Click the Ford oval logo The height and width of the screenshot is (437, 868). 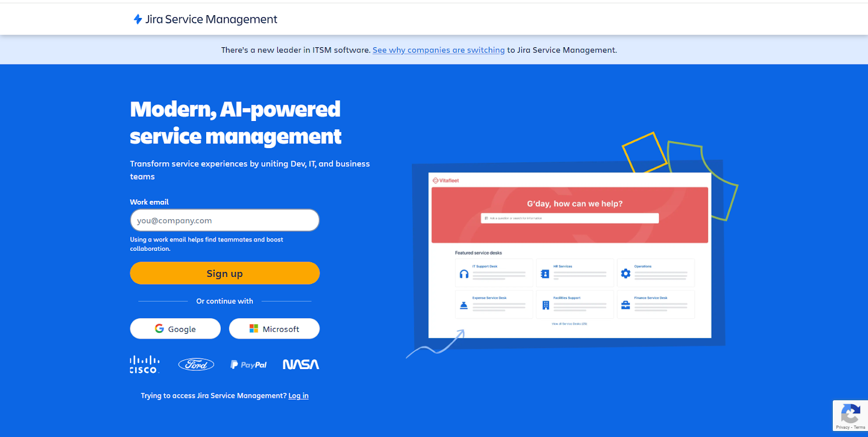[x=196, y=365]
